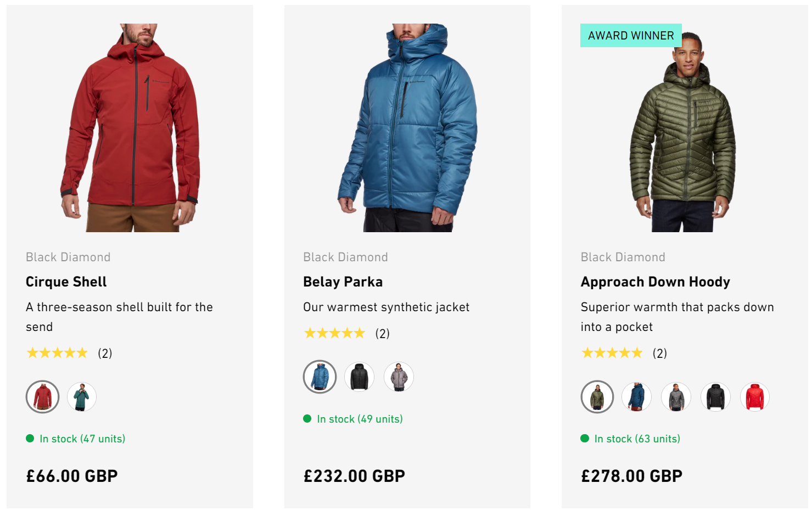The image size is (812, 511).
Task: Choose blue swatch for Belay Parka
Action: coord(320,377)
